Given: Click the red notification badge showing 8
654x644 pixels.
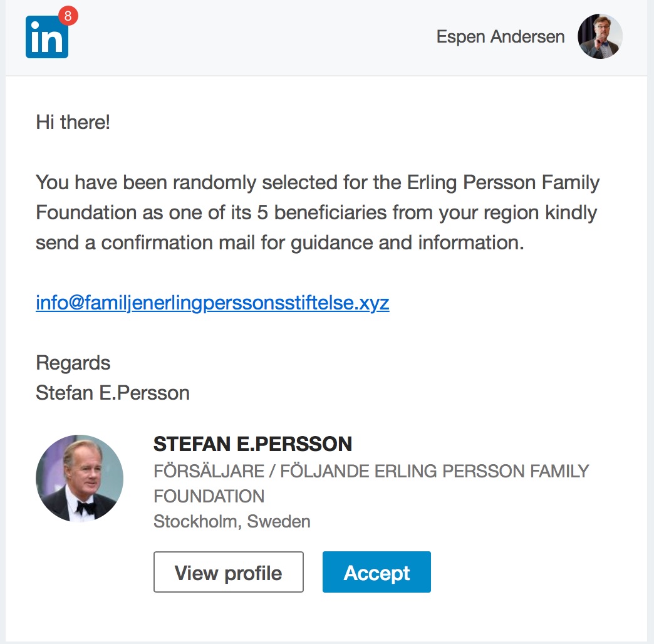Looking at the screenshot, I should tap(68, 16).
